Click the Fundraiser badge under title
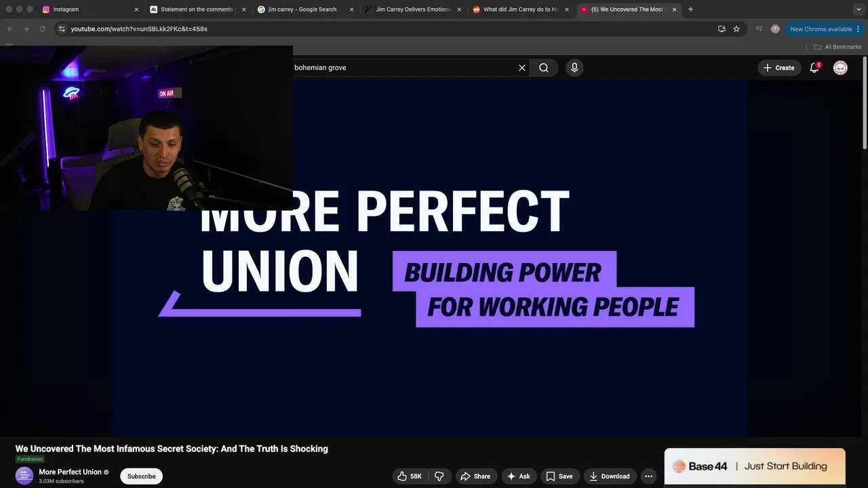The width and height of the screenshot is (868, 488). pos(30,460)
